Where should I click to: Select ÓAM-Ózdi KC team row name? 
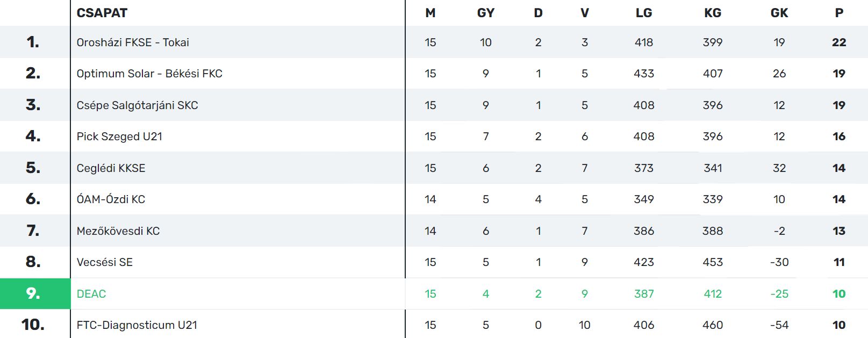click(x=111, y=199)
